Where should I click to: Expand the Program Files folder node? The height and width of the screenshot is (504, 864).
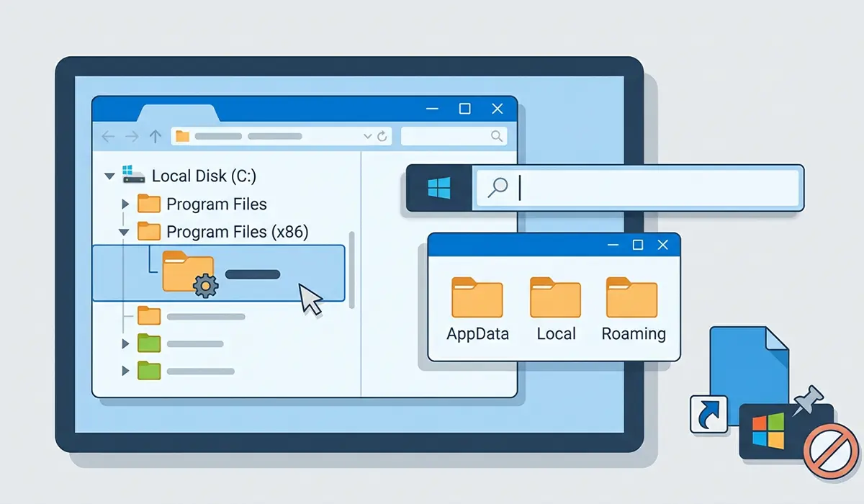(x=125, y=204)
